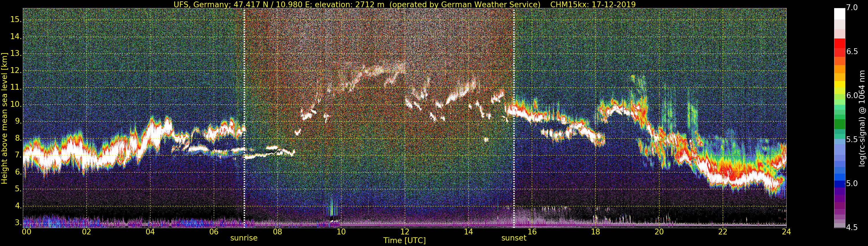The height and width of the screenshot is (246, 868).
Task: Click the 9. km height tick label
Action: tap(18, 121)
